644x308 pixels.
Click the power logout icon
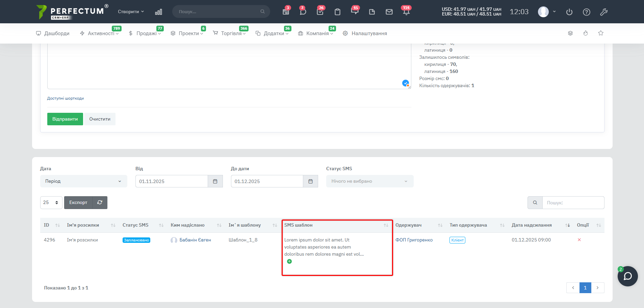coord(569,12)
